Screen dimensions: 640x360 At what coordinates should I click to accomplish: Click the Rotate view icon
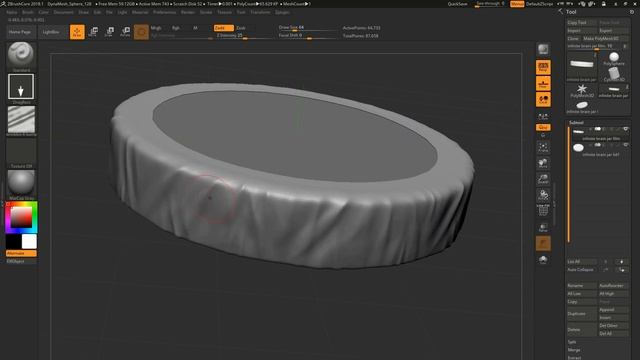pyautogui.click(x=543, y=195)
